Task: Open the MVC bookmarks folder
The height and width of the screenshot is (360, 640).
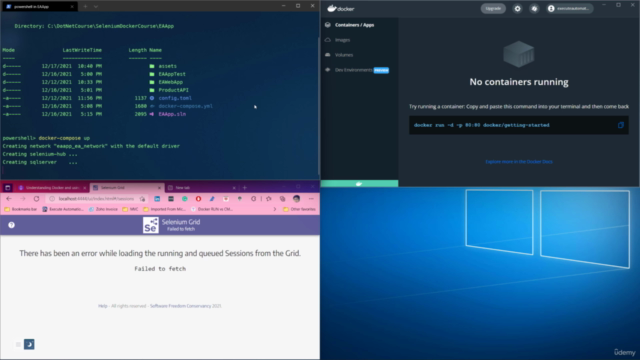Action: tap(130, 209)
